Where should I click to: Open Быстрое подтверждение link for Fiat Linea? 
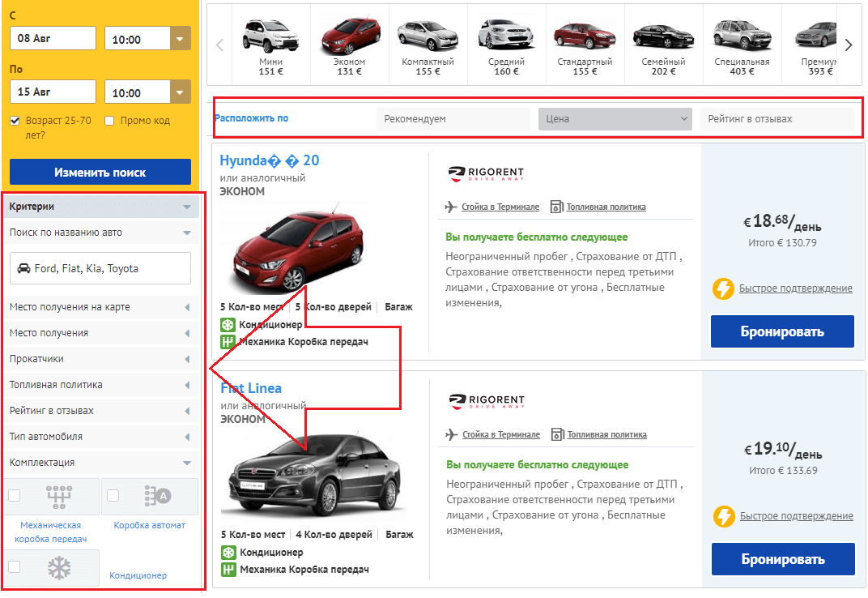tap(797, 516)
